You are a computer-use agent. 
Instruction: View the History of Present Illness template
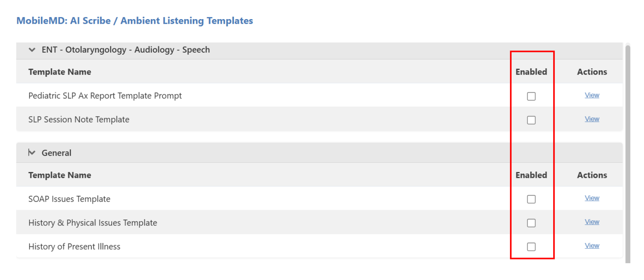pos(591,246)
